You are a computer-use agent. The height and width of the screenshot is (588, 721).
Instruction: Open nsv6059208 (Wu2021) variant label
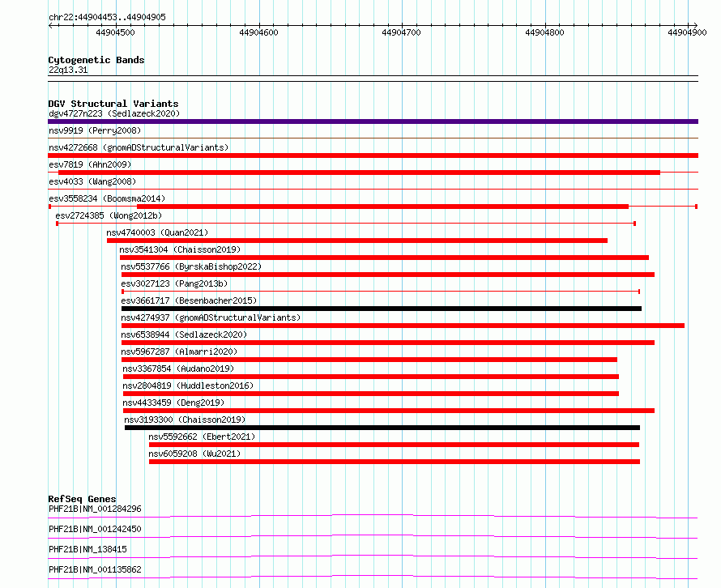pyautogui.click(x=194, y=454)
